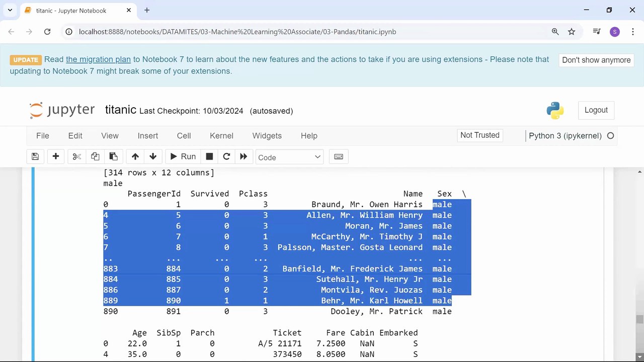Open the migration plan link

coord(98,59)
